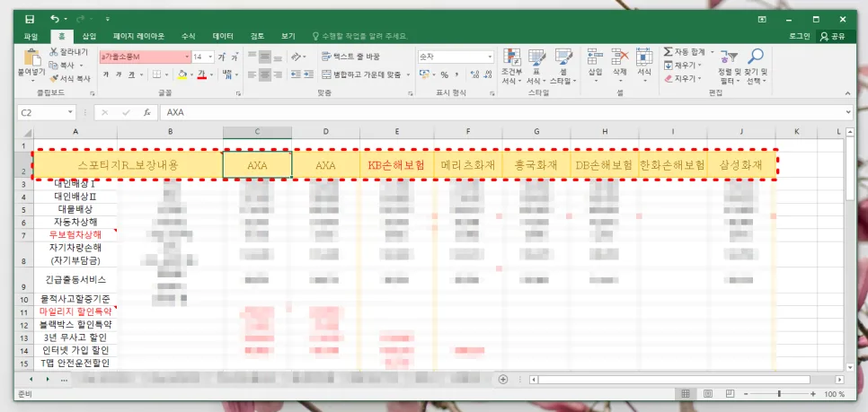Open the fill color dropdown arrow
868x412 pixels.
pos(191,75)
